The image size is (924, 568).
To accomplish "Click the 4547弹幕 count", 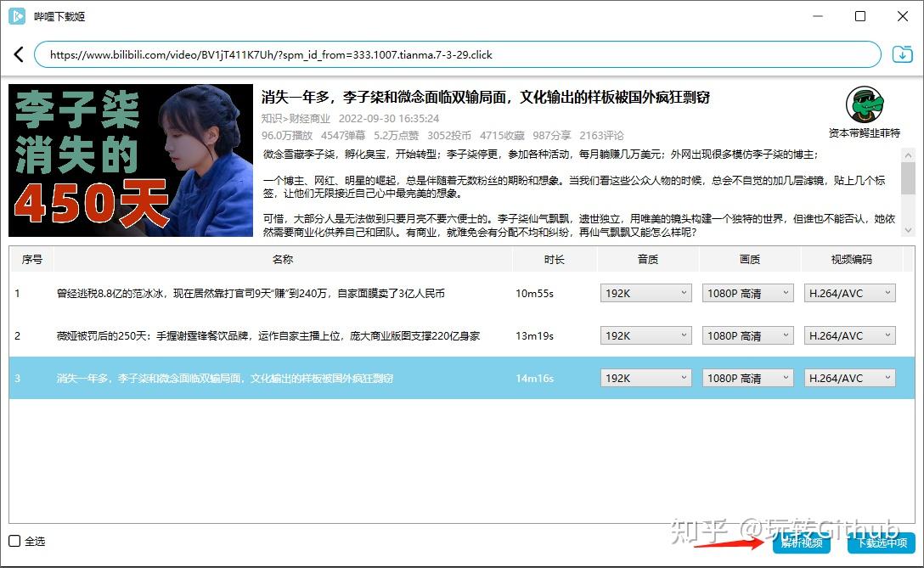I will pos(343,136).
